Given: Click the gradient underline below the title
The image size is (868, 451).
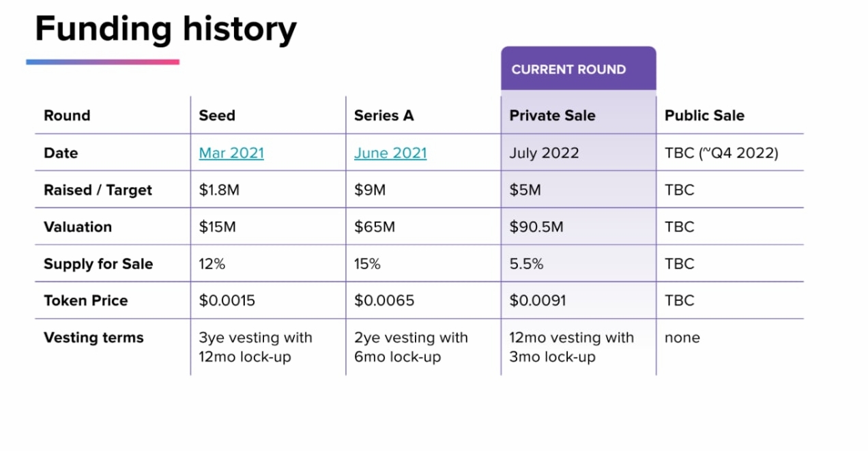Looking at the screenshot, I should click(102, 62).
